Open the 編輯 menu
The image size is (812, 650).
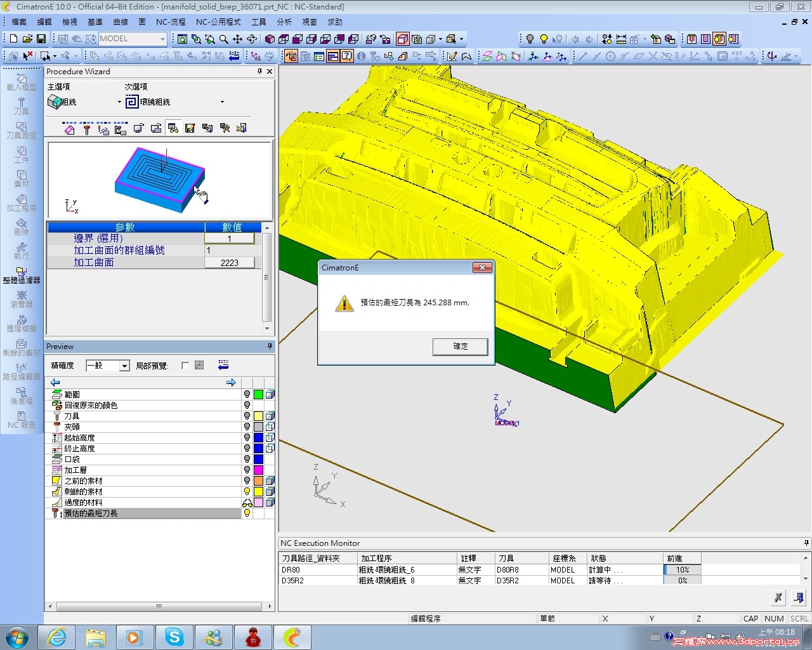click(44, 22)
